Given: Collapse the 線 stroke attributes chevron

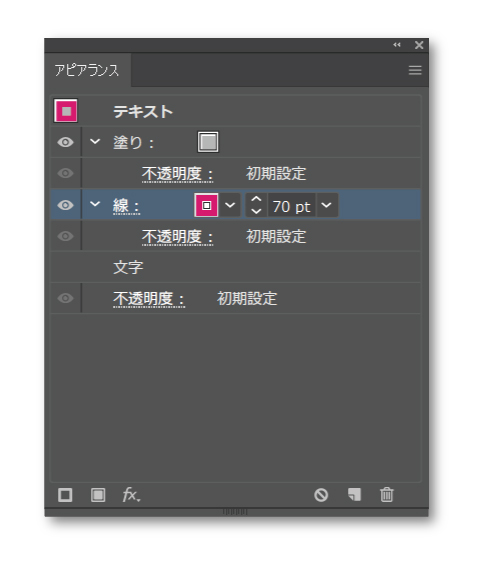Looking at the screenshot, I should coord(95,204).
